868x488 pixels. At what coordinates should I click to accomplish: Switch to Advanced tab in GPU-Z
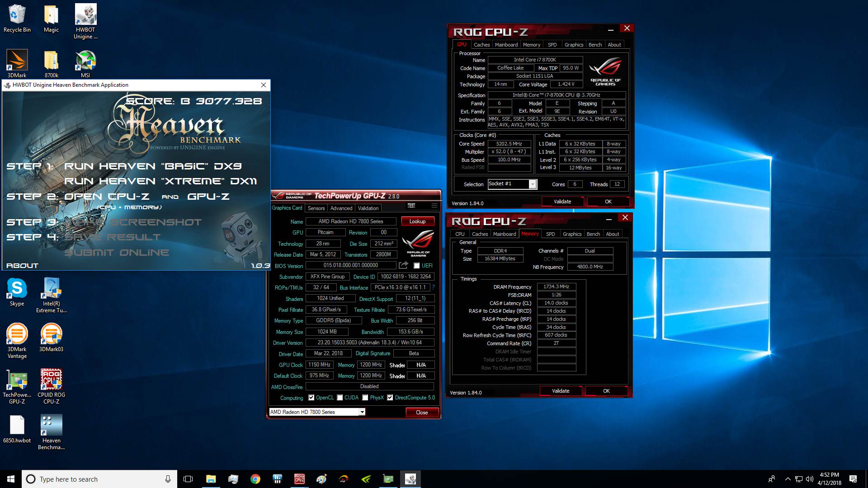pos(341,208)
